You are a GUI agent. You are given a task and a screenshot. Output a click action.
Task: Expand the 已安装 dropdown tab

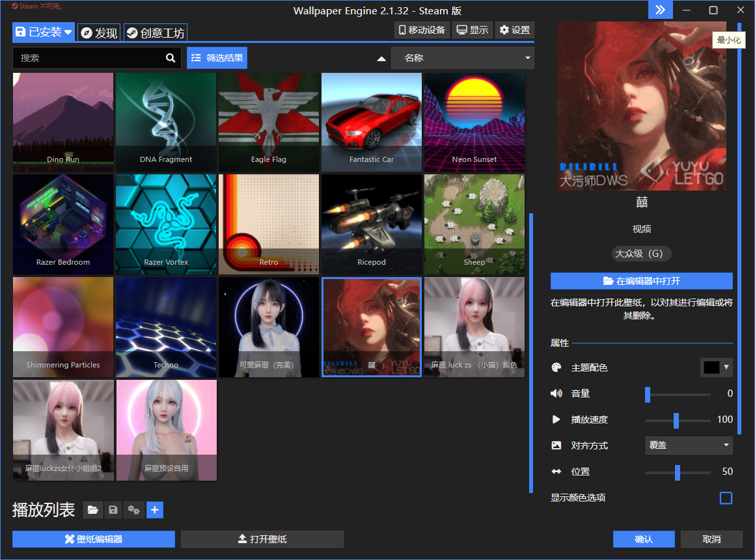coord(44,32)
